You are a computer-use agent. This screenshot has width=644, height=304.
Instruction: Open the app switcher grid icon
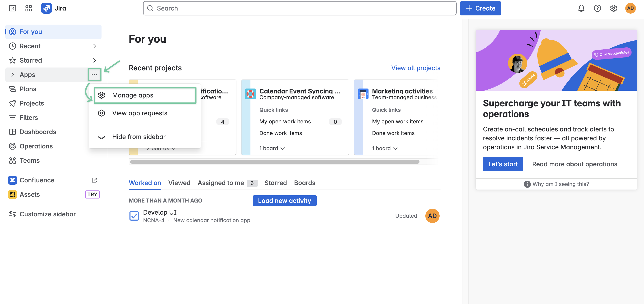(x=28, y=8)
